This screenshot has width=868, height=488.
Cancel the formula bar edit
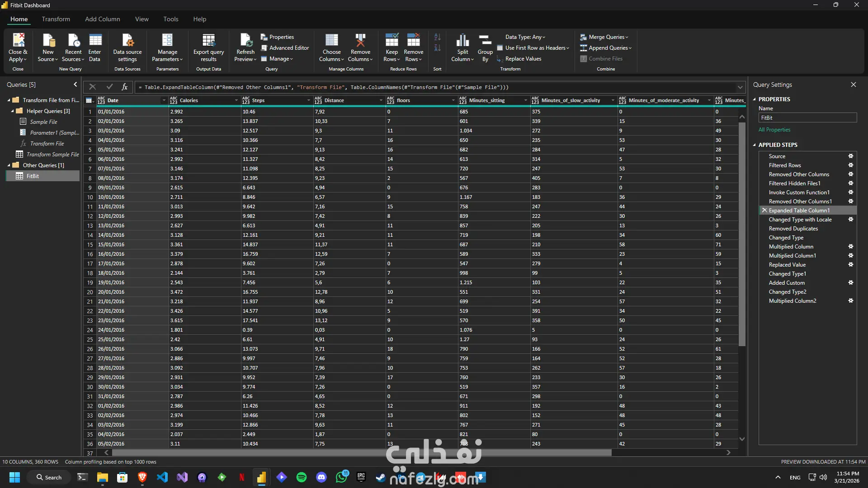pos(92,87)
